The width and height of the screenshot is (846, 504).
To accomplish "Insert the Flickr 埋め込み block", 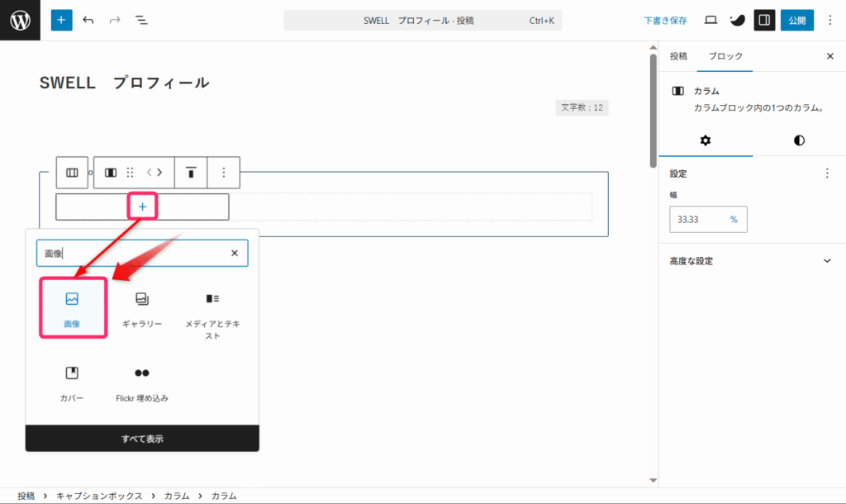I will (142, 383).
